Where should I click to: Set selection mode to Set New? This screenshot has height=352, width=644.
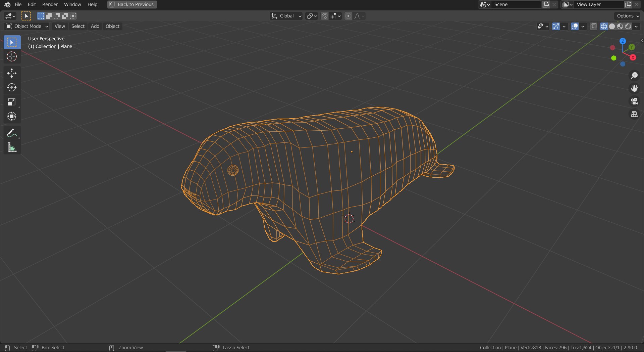coord(41,16)
